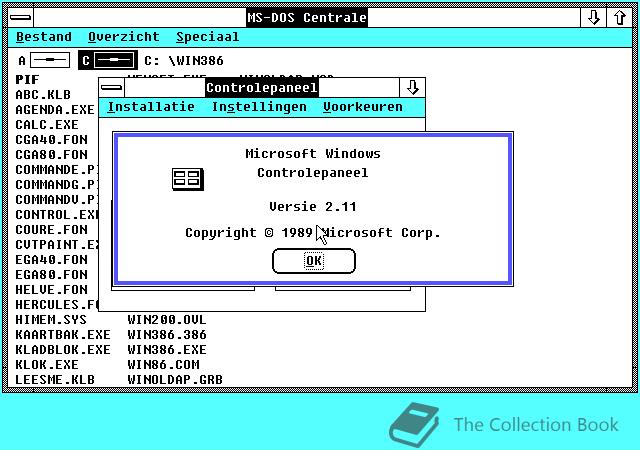Select file CGA40.FON
640x450 pixels.
point(51,140)
